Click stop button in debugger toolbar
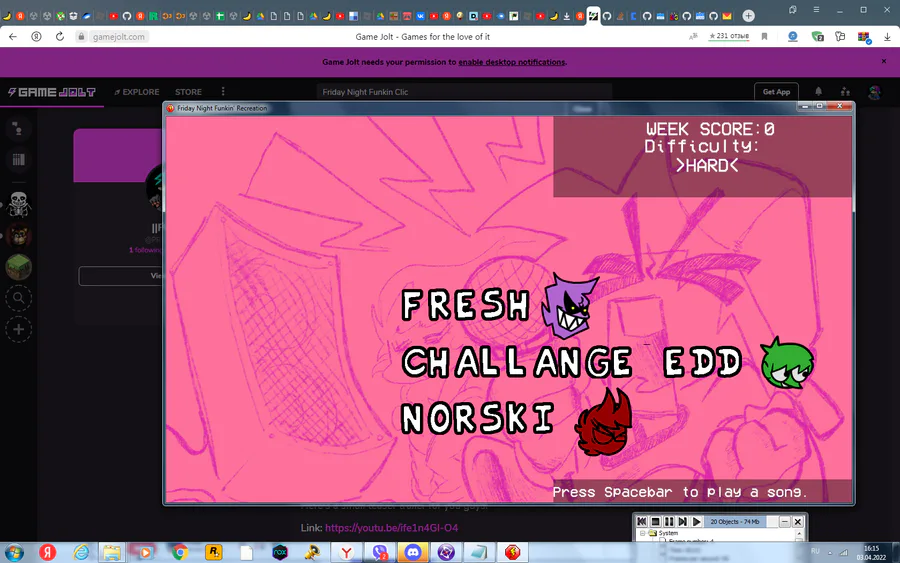Viewport: 900px width, 563px height. click(x=655, y=521)
